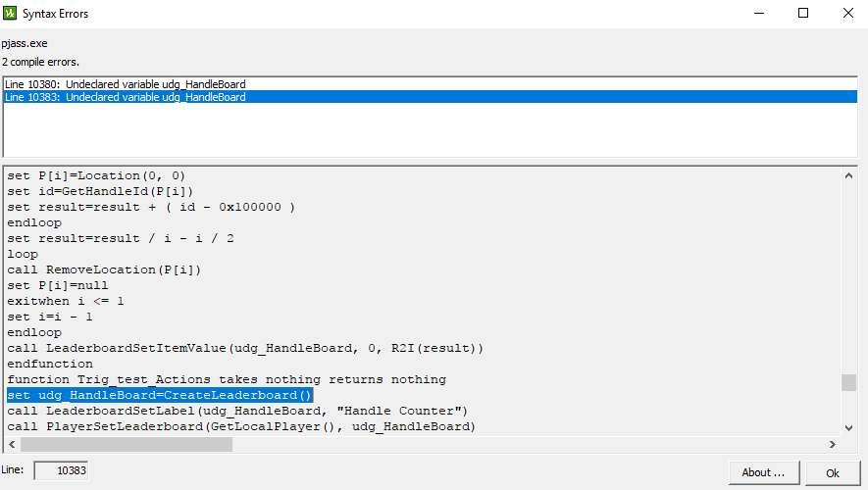
Task: Click the Syntax Errors title bar icon
Action: 12,13
